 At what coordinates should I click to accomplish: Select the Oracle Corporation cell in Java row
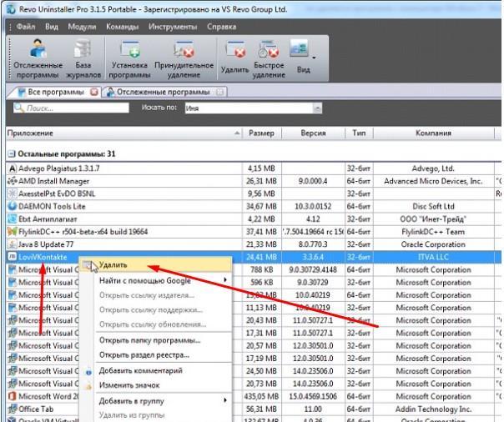coord(433,244)
